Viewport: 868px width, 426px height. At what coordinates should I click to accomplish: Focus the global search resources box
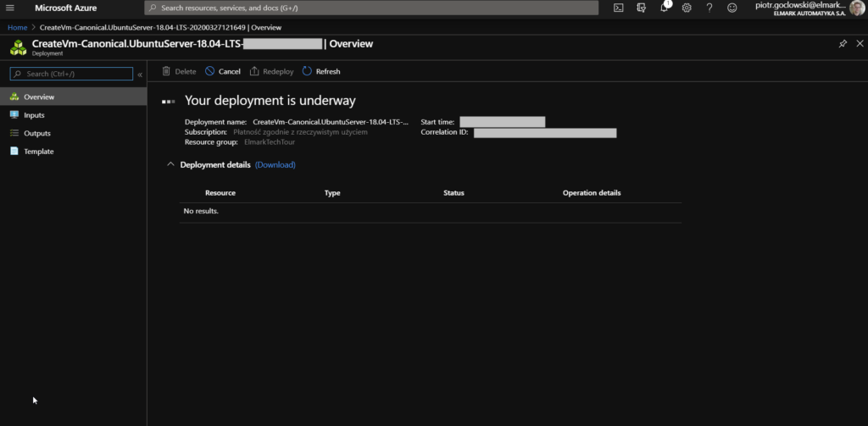(371, 8)
